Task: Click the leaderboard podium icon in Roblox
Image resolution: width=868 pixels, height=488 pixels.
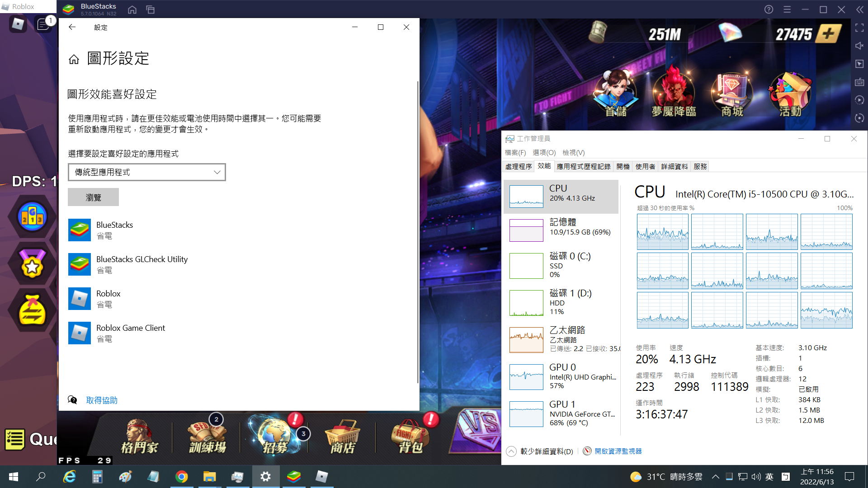Action: coord(32,216)
